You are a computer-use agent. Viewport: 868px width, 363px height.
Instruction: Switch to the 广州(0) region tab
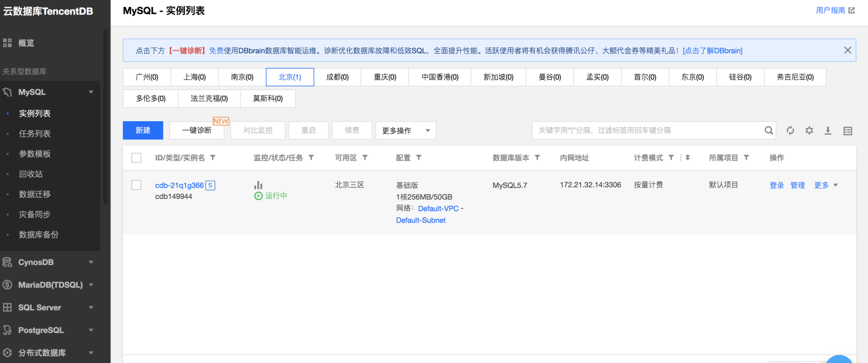click(147, 77)
